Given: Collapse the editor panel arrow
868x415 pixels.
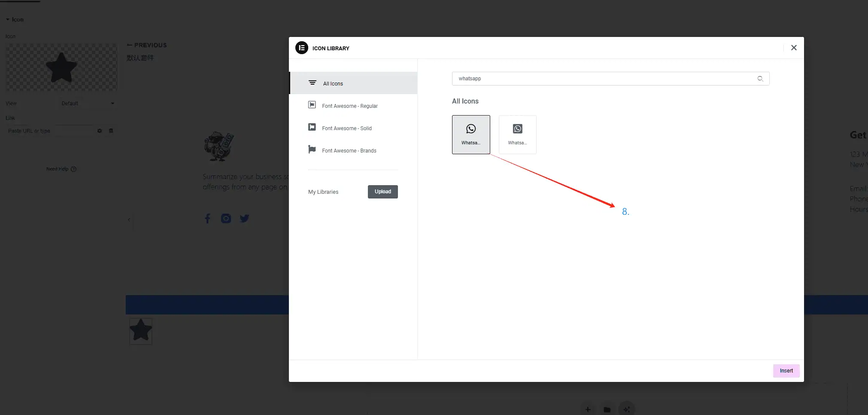Looking at the screenshot, I should point(129,220).
